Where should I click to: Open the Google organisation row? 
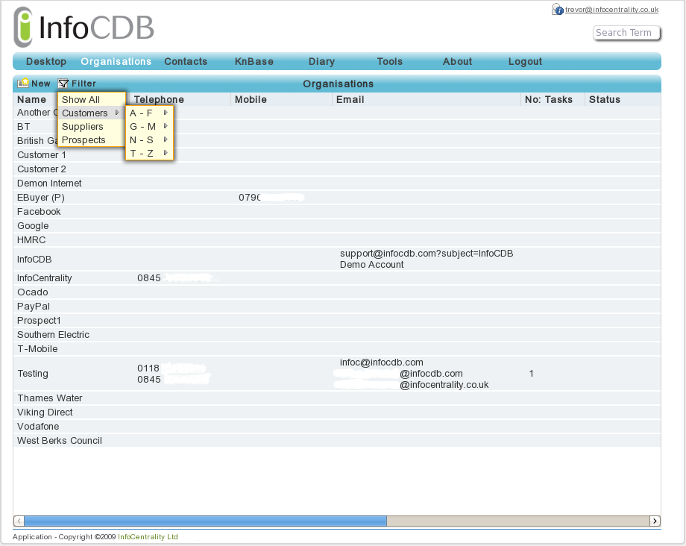coord(337,226)
